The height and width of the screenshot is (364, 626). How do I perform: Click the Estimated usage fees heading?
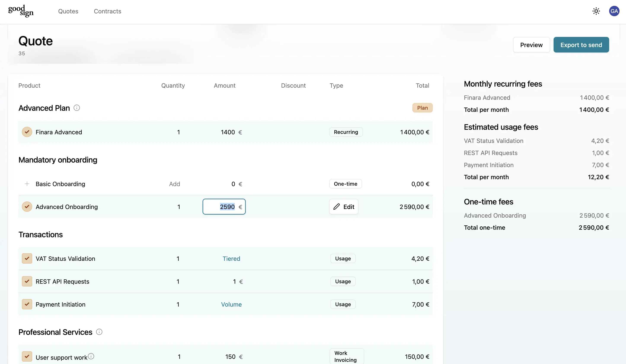pyautogui.click(x=501, y=127)
